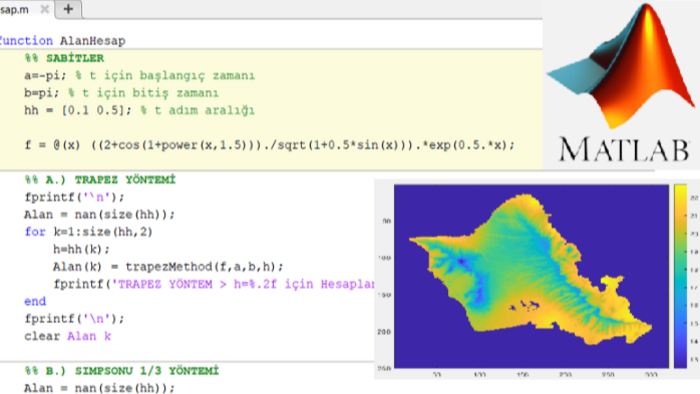The image size is (700, 394).
Task: Click the '%% A.) TRAPEZ YÖNTEMİ' header
Action: click(x=100, y=179)
